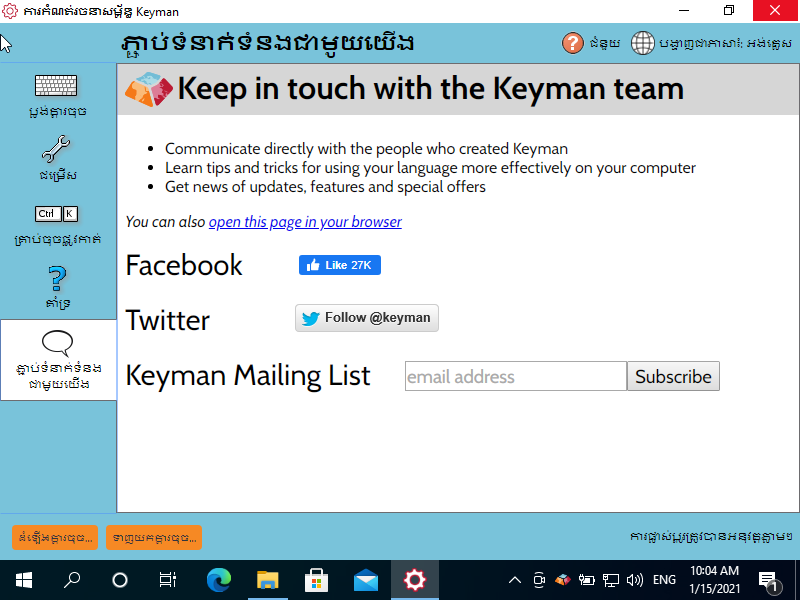Select the keep in touch speech bubble tab
The image size is (800, 600).
click(x=58, y=360)
